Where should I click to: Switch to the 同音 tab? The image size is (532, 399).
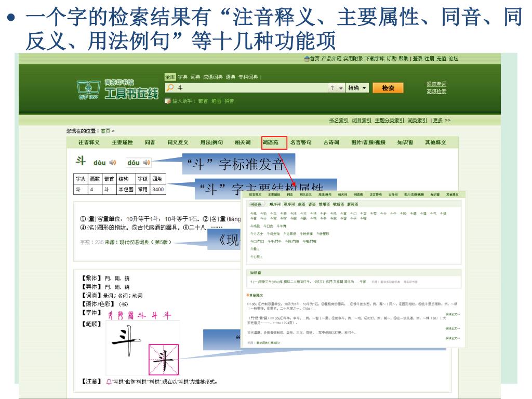[x=150, y=142]
